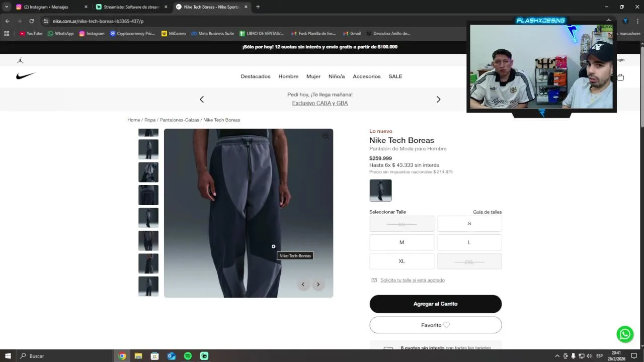Image resolution: width=644 pixels, height=362 pixels.
Task: Close the Instagram Mensajes tab
Action: click(86, 7)
